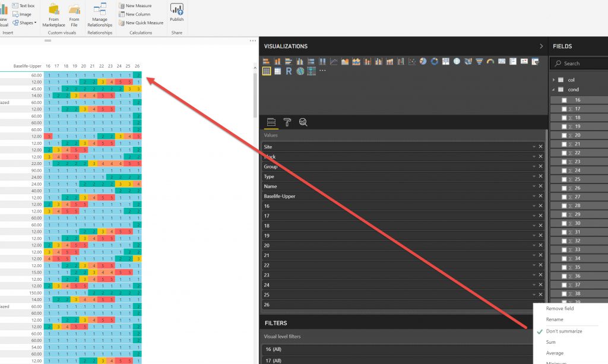Import custom visual From Marketplace
The width and height of the screenshot is (608, 364).
pos(54,14)
